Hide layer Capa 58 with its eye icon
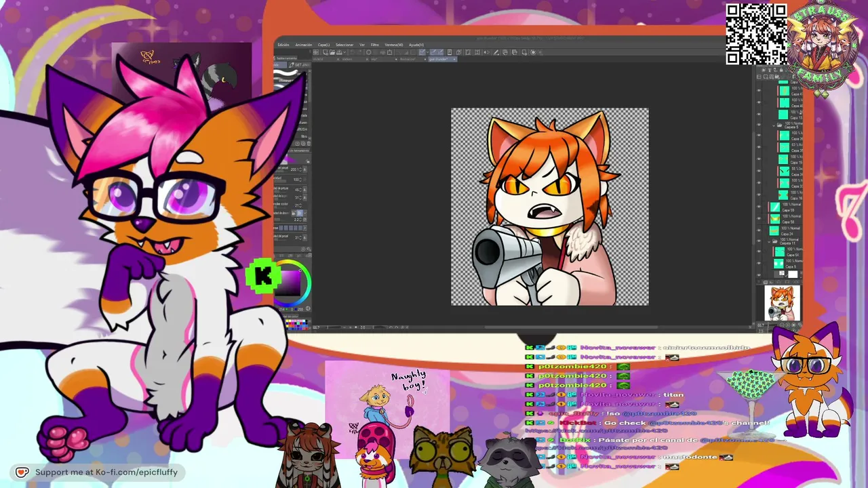This screenshot has height=488, width=868. tap(759, 220)
